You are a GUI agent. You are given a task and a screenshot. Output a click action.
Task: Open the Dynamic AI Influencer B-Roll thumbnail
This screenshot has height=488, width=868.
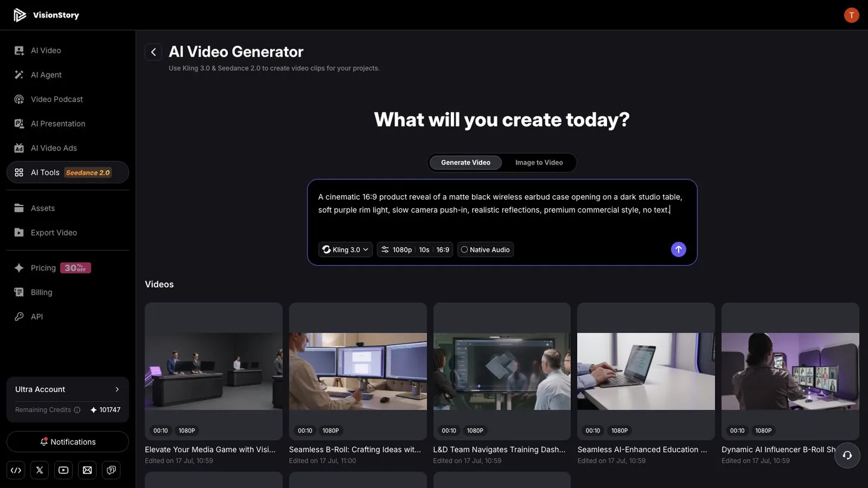[x=790, y=371]
